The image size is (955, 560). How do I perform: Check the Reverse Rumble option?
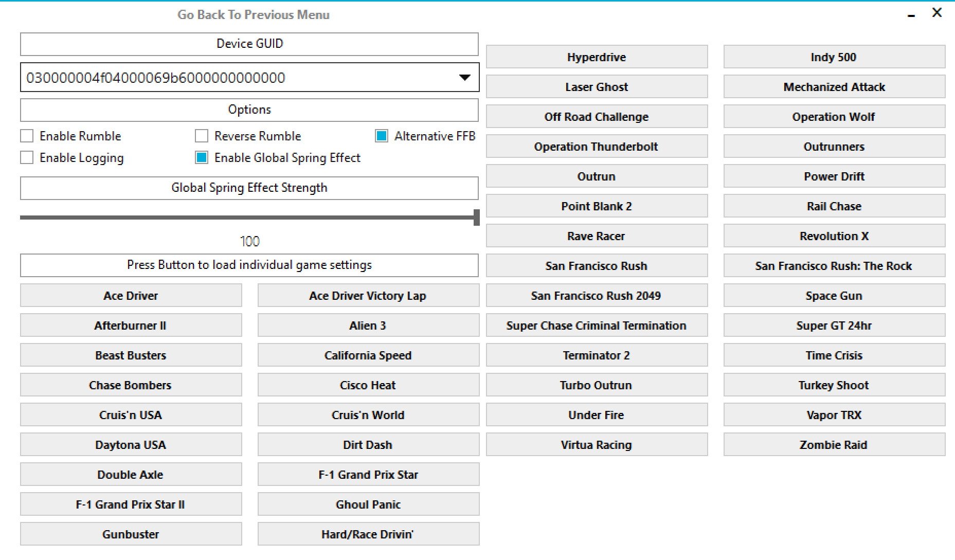[202, 136]
